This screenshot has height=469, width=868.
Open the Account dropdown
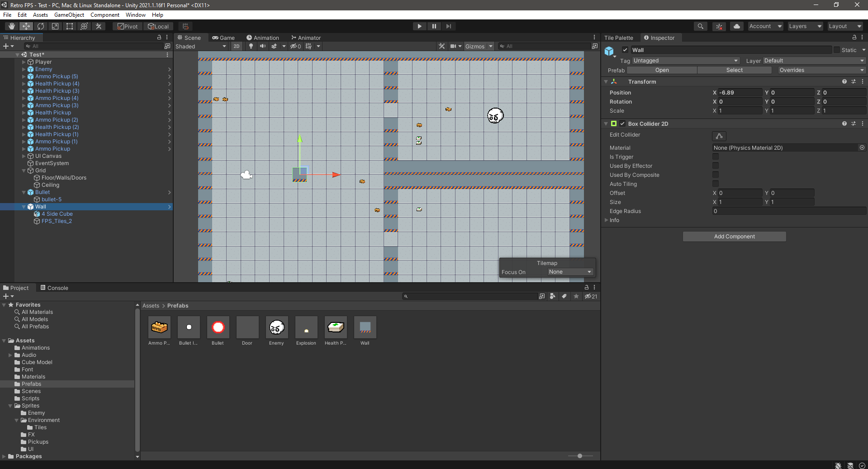(x=765, y=26)
